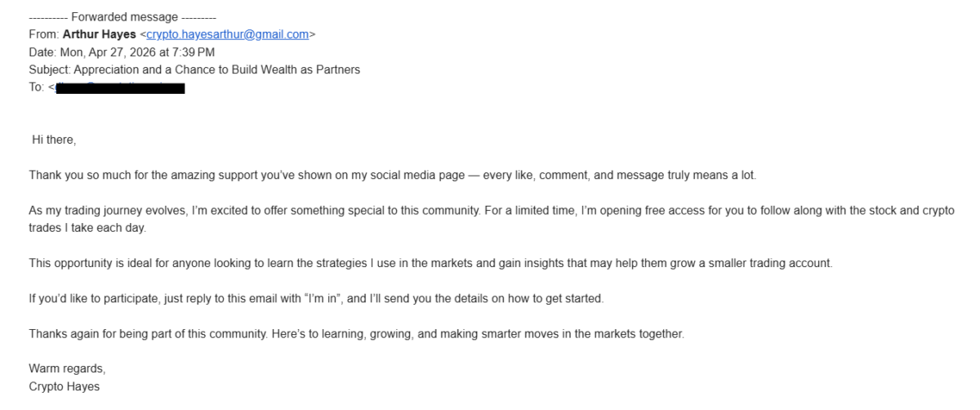Click the Subject: field label

50,69
